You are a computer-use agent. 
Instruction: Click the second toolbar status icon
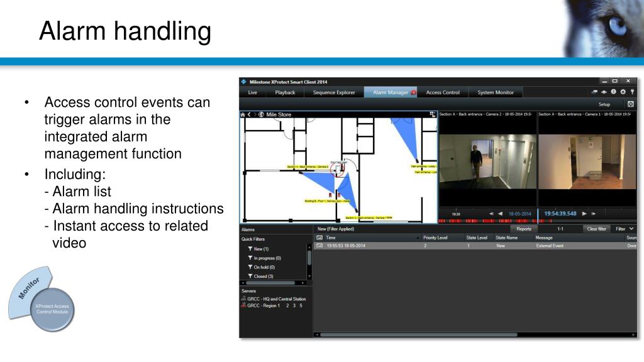pos(604,92)
